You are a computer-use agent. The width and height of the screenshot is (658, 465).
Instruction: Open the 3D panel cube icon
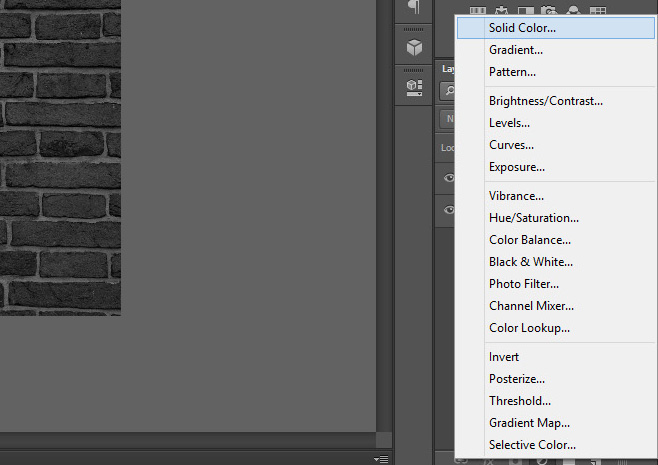(x=413, y=48)
